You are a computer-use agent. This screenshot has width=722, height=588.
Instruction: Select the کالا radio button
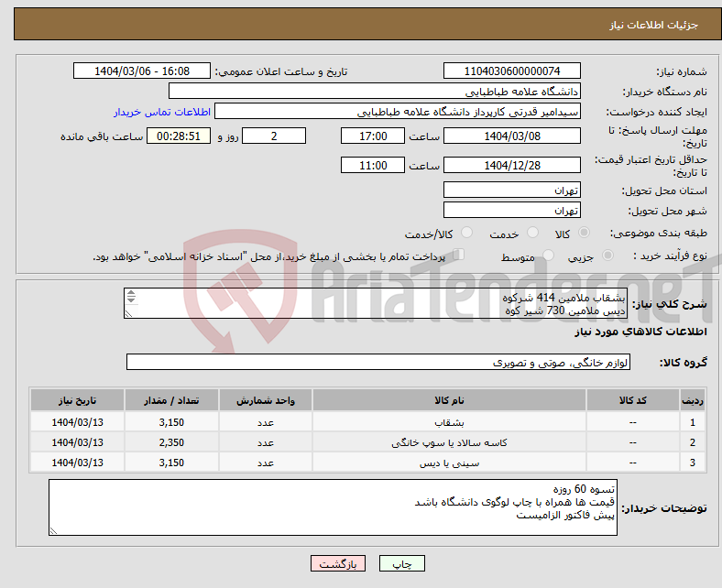[584, 233]
